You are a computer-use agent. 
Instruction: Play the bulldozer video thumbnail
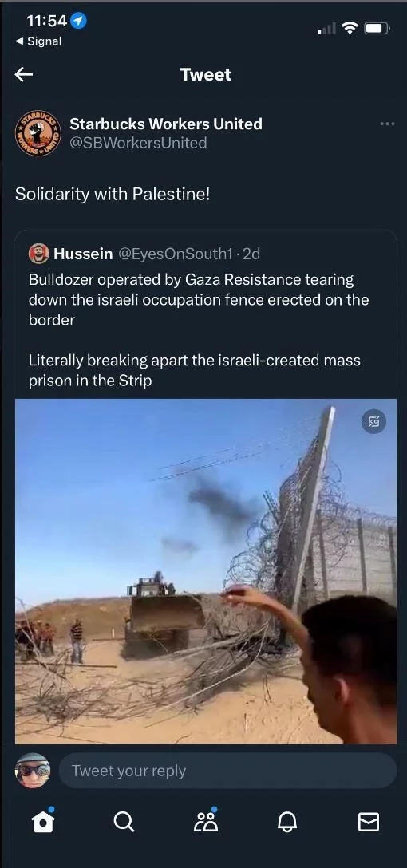pos(205,570)
